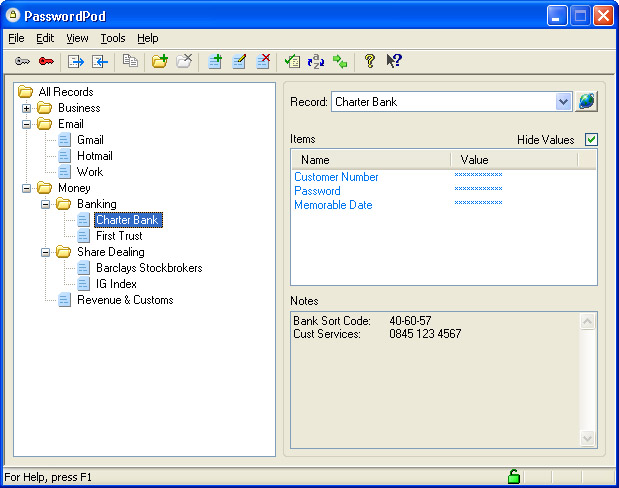Expand the Business folder
Image resolution: width=619 pixels, height=488 pixels.
26,108
